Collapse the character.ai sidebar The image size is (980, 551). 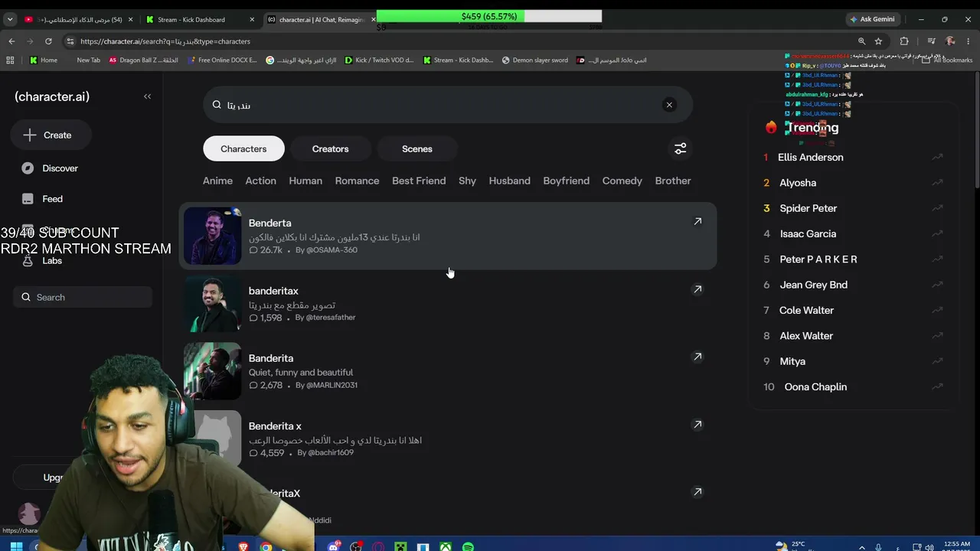tap(147, 96)
